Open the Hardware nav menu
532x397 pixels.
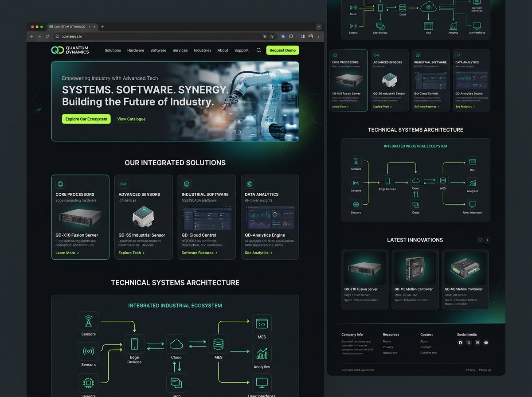pos(136,51)
